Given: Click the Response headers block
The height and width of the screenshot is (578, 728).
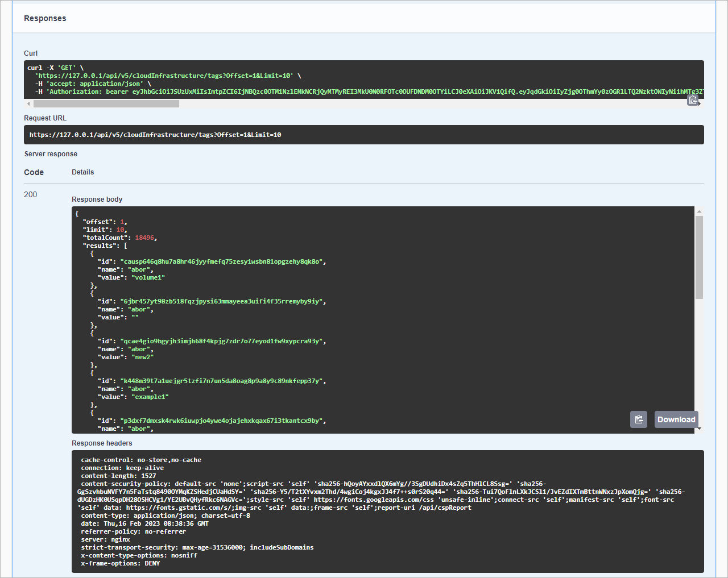Looking at the screenshot, I should pos(388,512).
